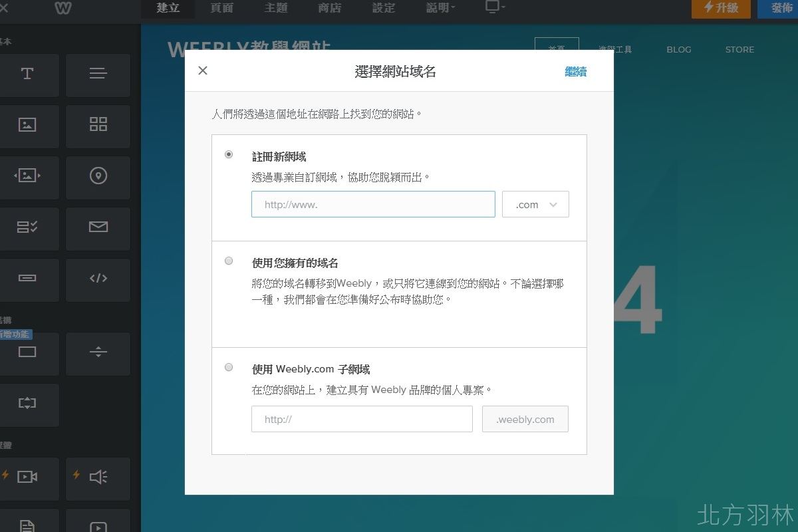Open the device preview switcher
The image size is (798, 532).
(495, 7)
